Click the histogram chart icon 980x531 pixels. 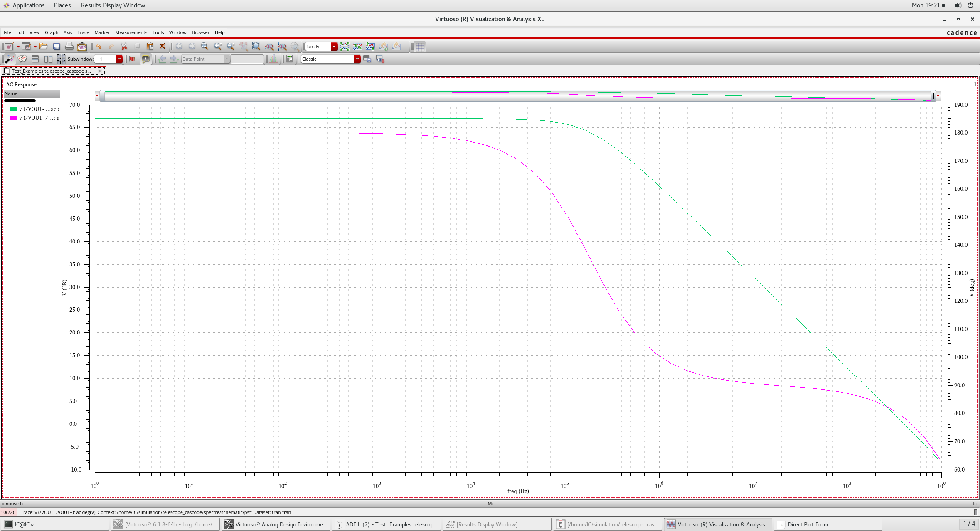(273, 59)
